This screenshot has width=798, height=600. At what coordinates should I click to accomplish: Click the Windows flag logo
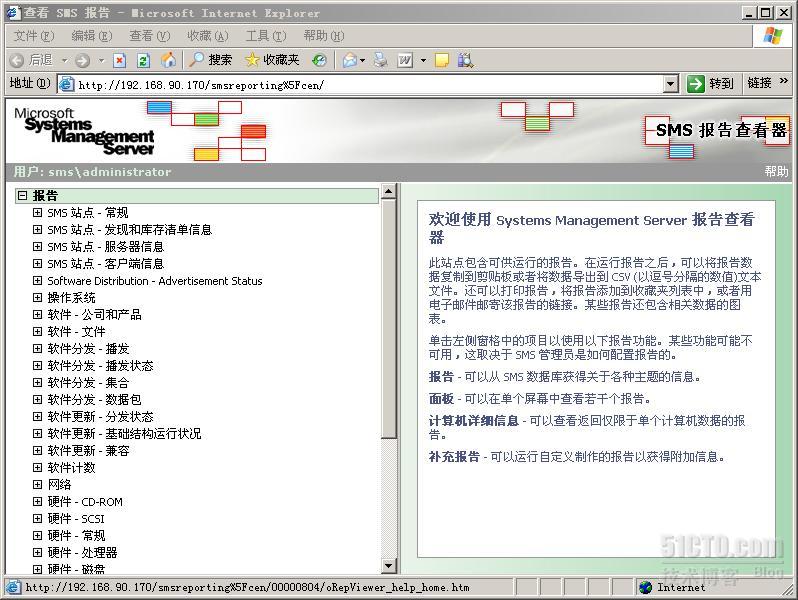[x=772, y=36]
